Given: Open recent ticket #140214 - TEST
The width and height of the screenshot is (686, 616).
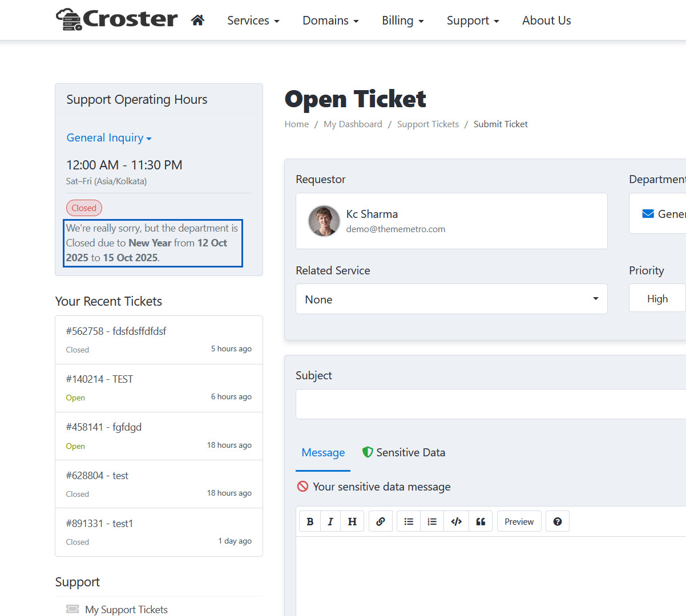Looking at the screenshot, I should (99, 379).
